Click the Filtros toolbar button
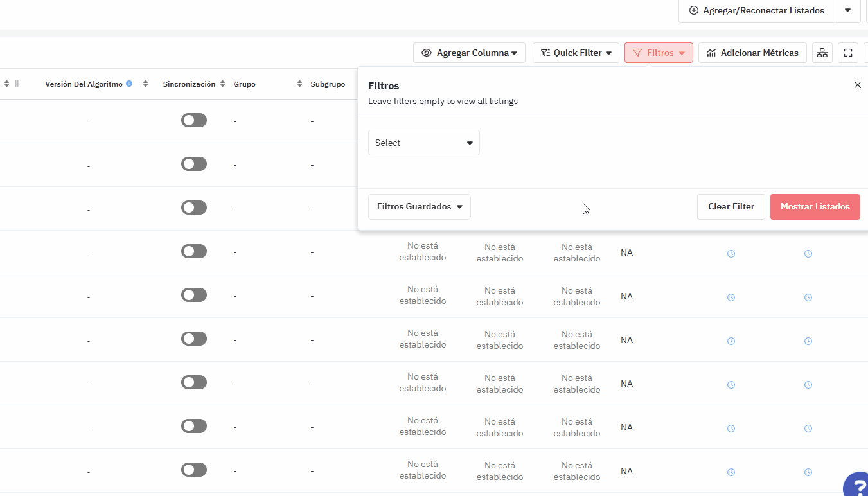This screenshot has height=496, width=868. [x=659, y=53]
